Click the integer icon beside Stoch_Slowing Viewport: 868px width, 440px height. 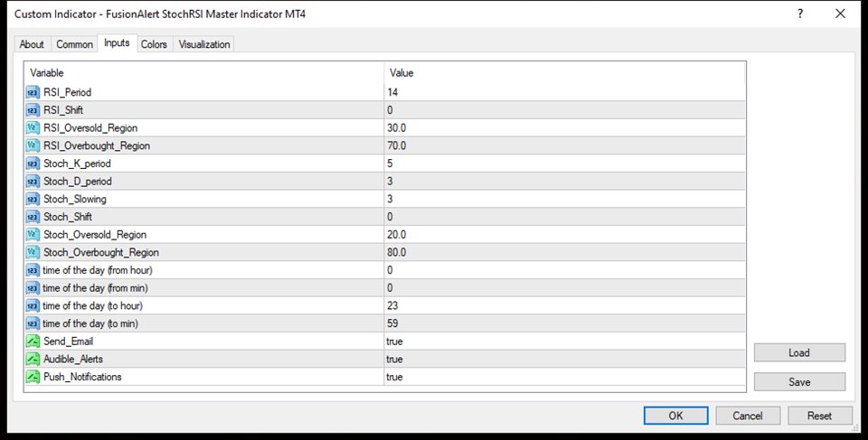tap(33, 199)
